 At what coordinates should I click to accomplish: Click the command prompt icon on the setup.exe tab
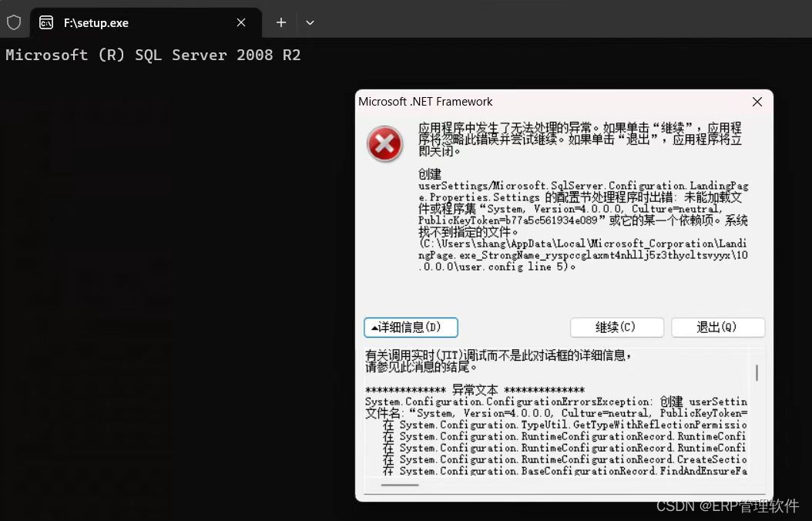[x=48, y=22]
